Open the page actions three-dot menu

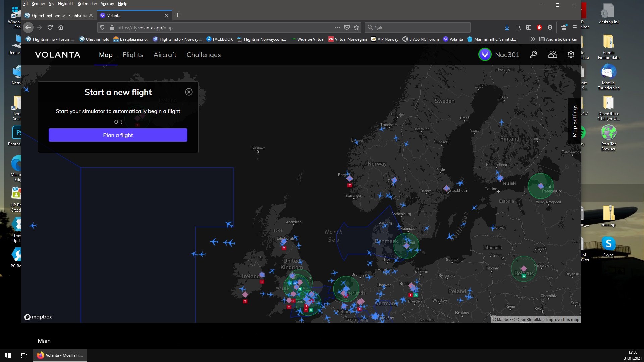coord(337,27)
